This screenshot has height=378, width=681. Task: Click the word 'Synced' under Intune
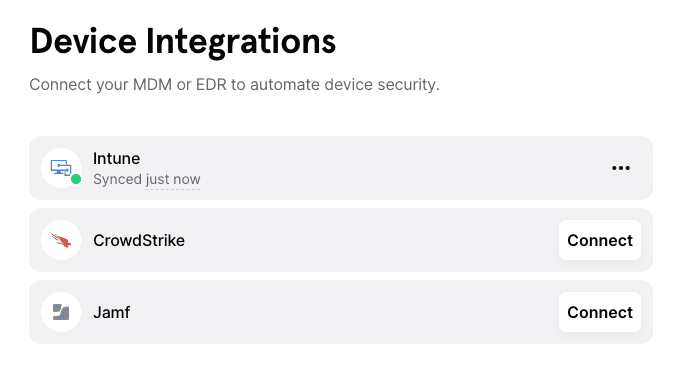click(x=118, y=179)
